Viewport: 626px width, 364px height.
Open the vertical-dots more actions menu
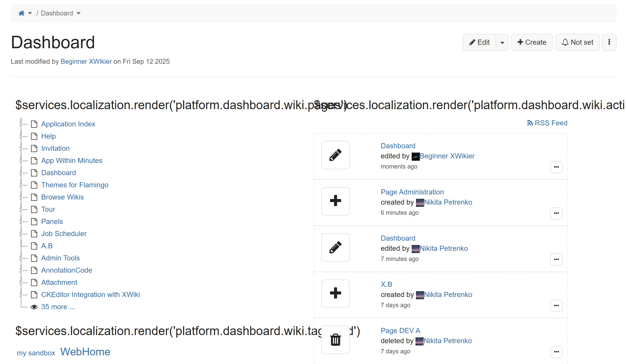pos(609,42)
